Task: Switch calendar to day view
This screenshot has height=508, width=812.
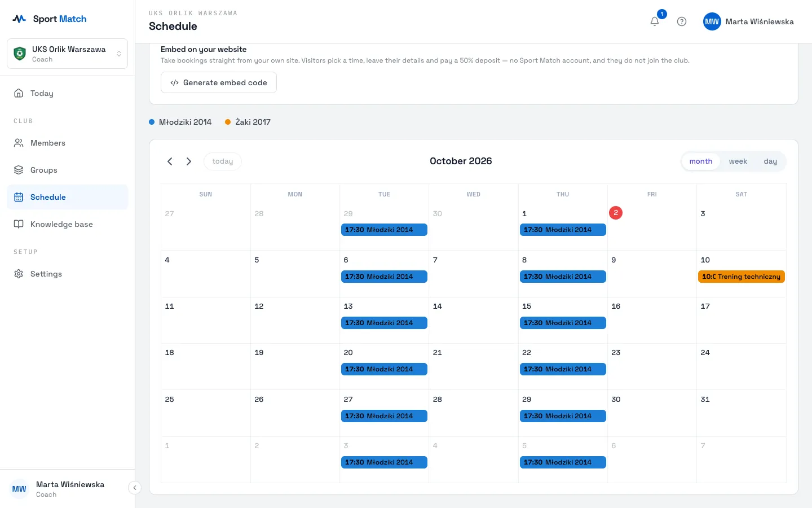Action: pos(770,161)
